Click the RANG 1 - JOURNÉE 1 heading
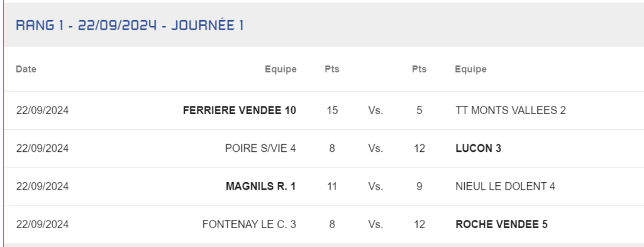The height and width of the screenshot is (247, 644). tap(130, 25)
